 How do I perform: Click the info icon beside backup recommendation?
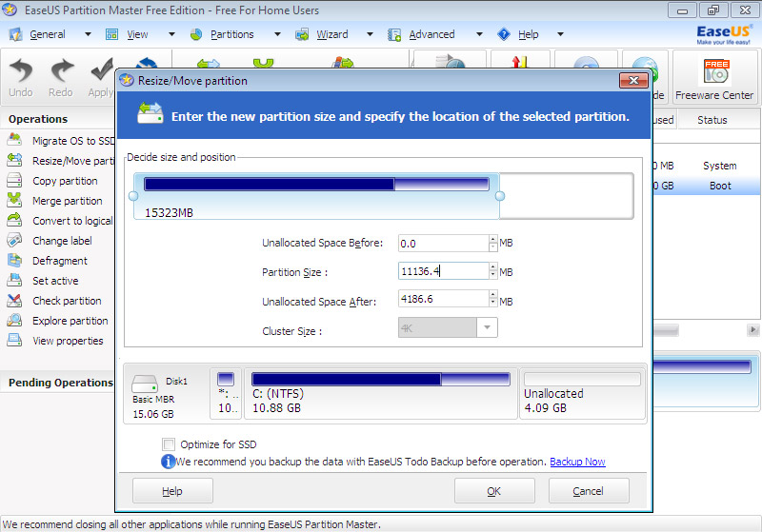click(168, 462)
